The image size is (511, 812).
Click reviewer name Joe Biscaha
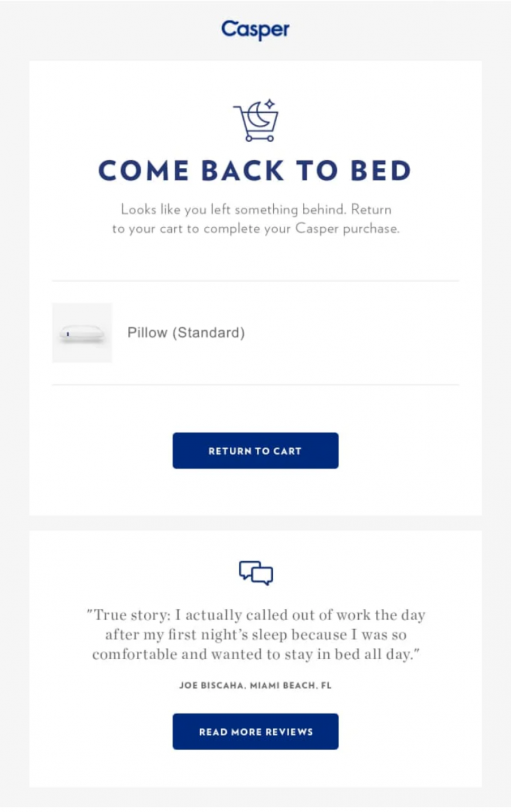pyautogui.click(x=212, y=685)
